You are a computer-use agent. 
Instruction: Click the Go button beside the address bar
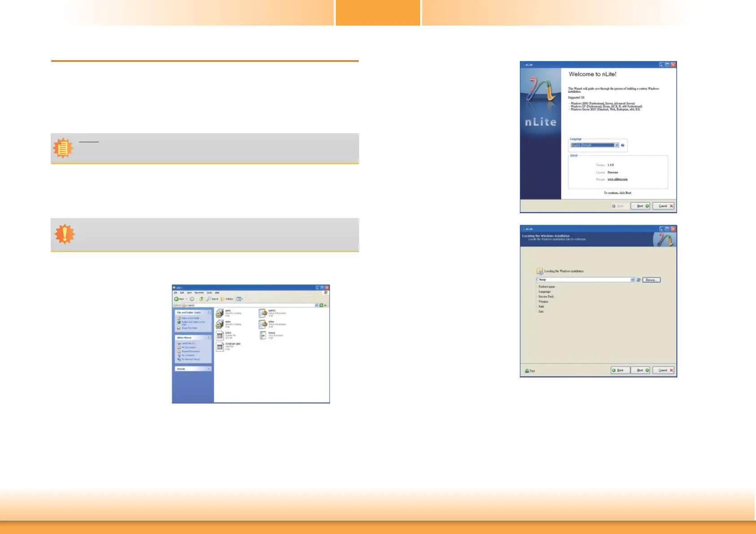(323, 305)
